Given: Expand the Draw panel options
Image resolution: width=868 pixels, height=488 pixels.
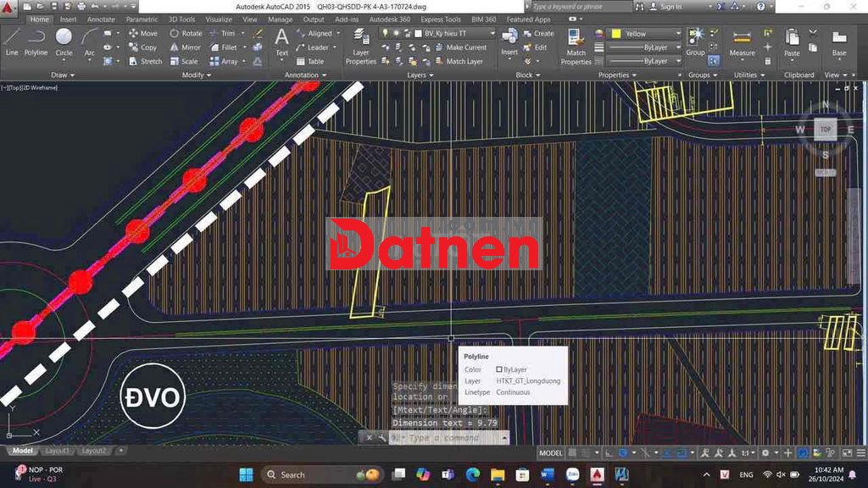Looking at the screenshot, I should coord(63,75).
